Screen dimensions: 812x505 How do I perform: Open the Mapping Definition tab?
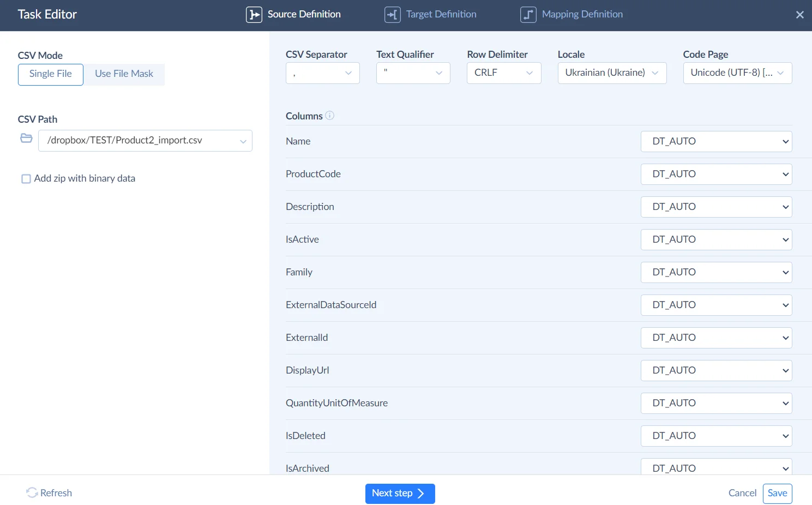coord(572,14)
